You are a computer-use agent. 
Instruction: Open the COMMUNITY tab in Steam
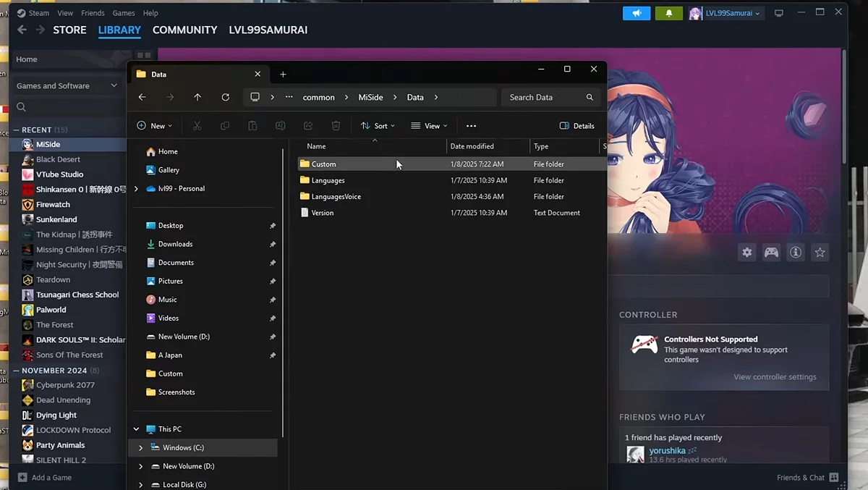[x=184, y=30]
